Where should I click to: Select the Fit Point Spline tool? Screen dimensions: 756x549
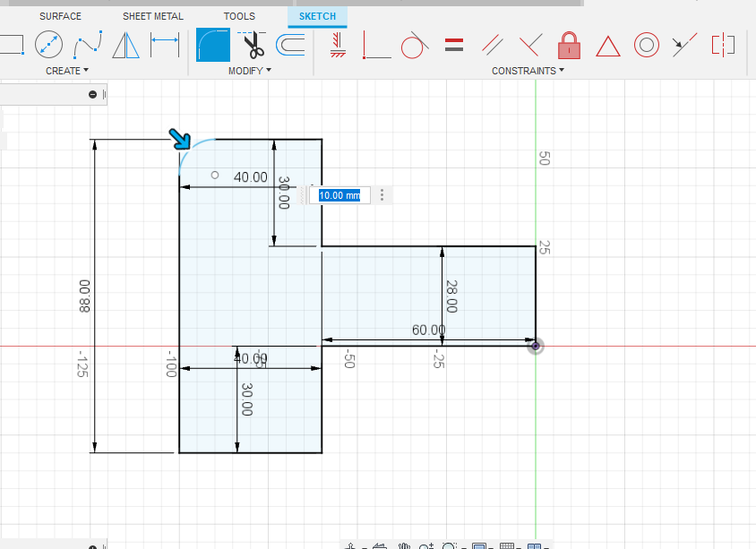tap(87, 44)
